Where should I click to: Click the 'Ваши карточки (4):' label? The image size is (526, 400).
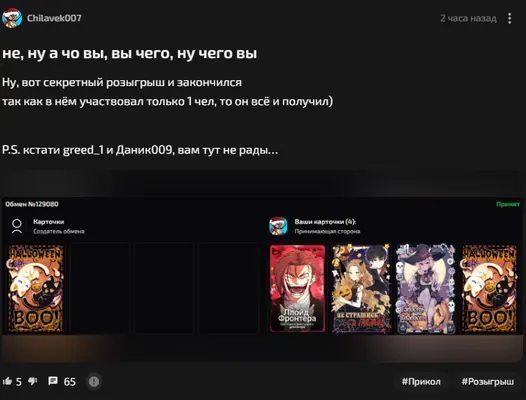click(x=325, y=221)
